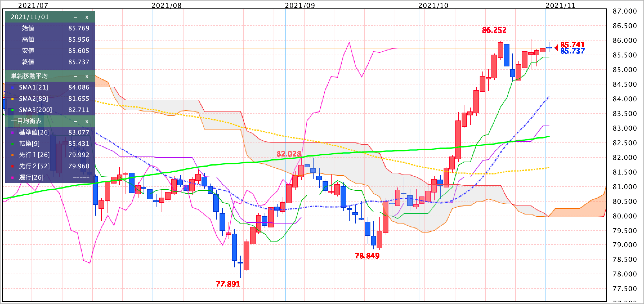Click the 遅行[26] magenta color marker

click(x=12, y=178)
